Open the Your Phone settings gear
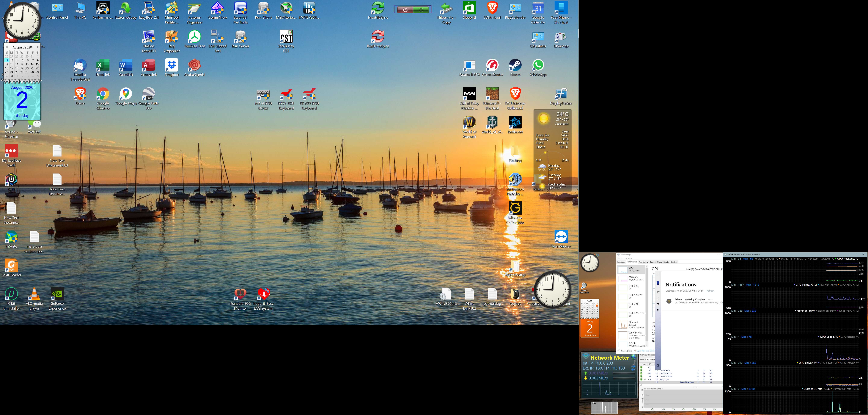The image size is (868, 415). 658,365
